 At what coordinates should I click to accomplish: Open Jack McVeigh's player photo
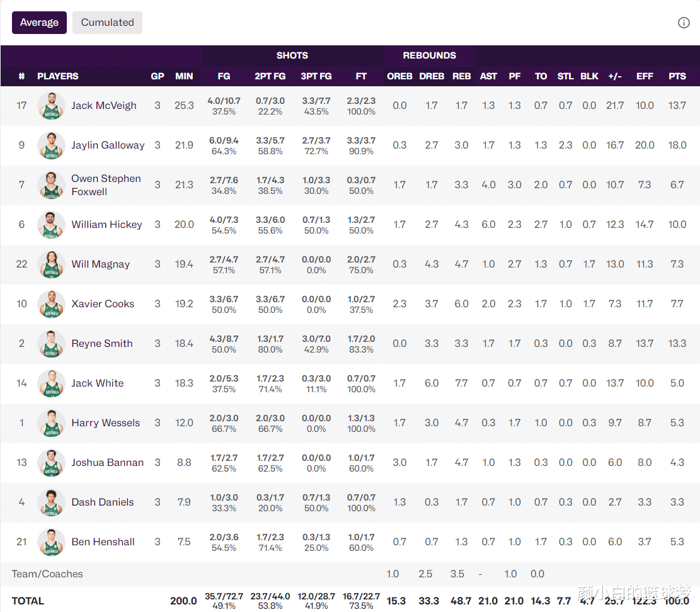pos(51,106)
